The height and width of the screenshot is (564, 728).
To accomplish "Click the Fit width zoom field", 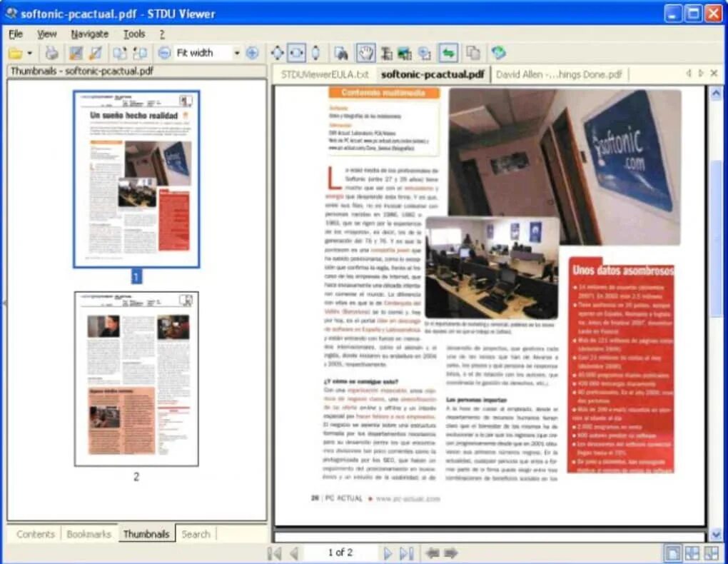I will 203,53.
